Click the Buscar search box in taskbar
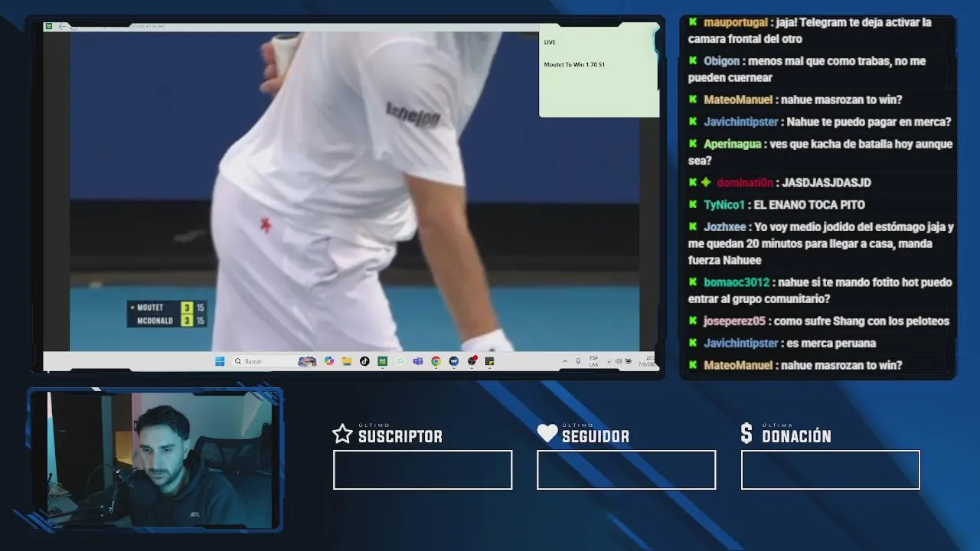Image resolution: width=980 pixels, height=551 pixels. coord(275,361)
